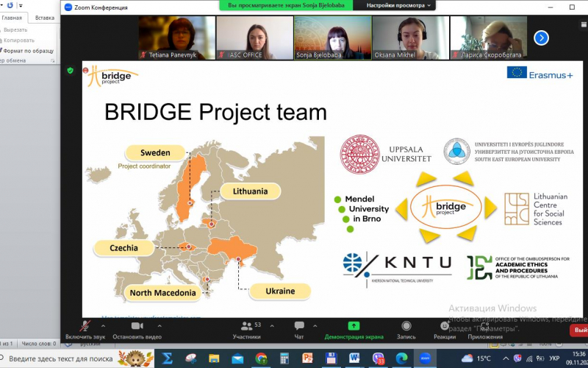588x368 pixels.
Task: Expand the audio options arrow beside microphone
Action: point(103,326)
